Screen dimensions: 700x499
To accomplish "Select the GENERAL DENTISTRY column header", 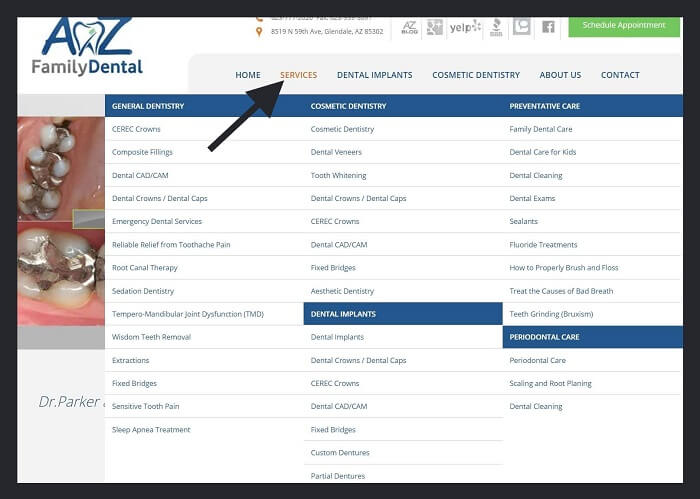I will pyautogui.click(x=148, y=106).
